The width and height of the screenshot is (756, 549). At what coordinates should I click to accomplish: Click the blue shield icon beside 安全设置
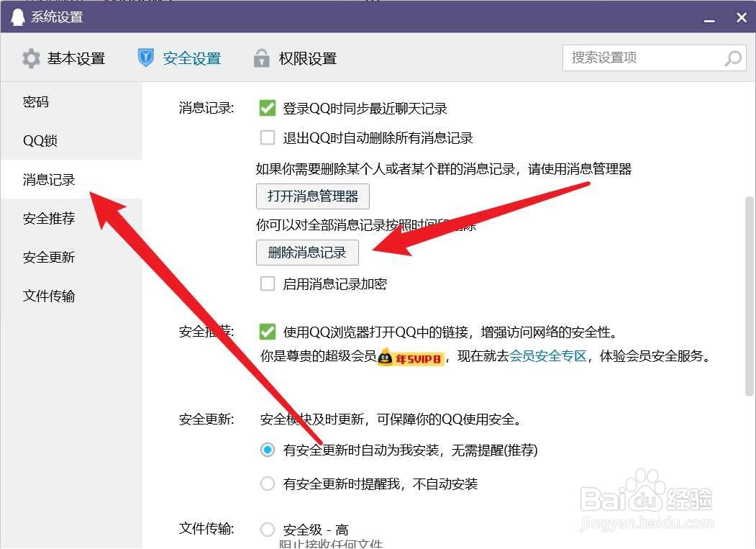point(145,58)
